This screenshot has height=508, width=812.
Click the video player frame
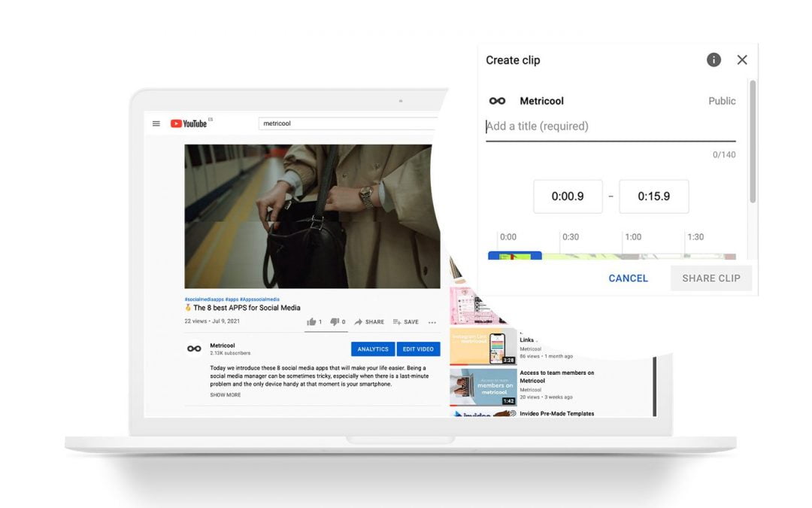[x=312, y=216]
